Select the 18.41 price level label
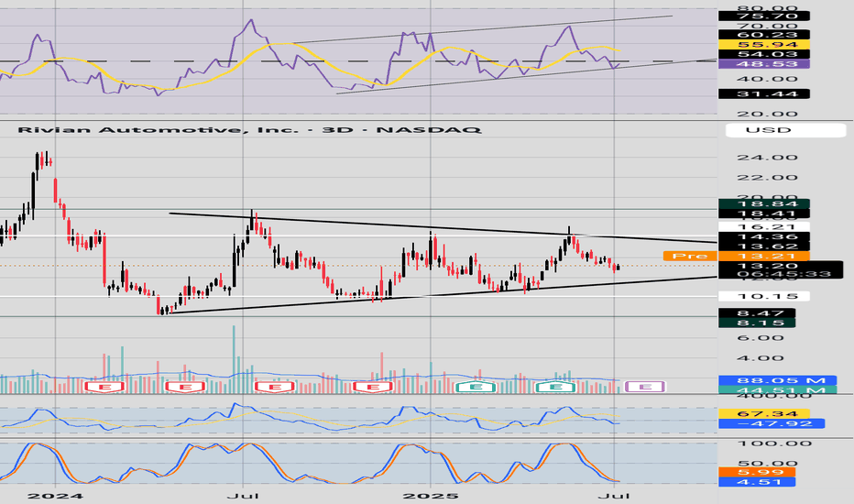Screen dimensions: 854x504 pyautogui.click(x=764, y=214)
